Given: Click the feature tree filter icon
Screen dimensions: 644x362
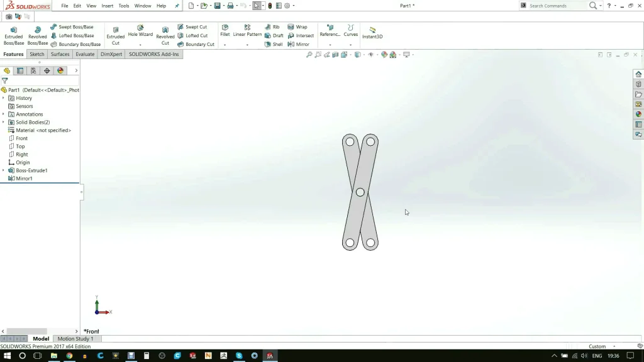Looking at the screenshot, I should click(5, 81).
